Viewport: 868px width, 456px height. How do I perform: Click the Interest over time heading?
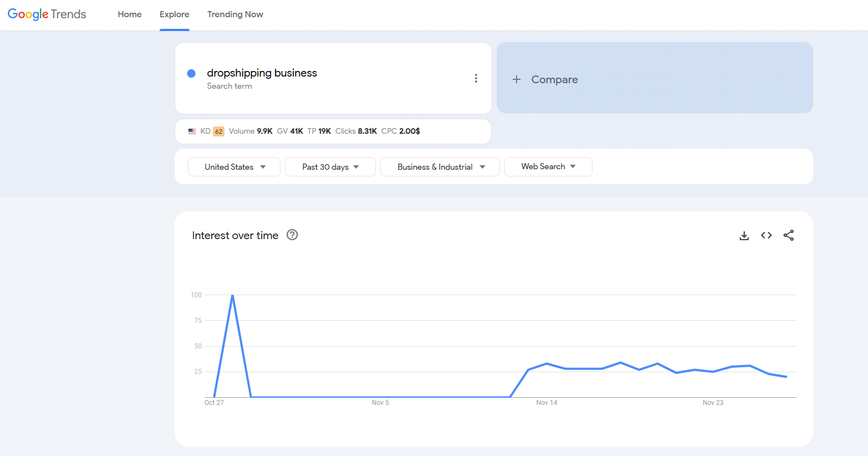pyautogui.click(x=235, y=235)
